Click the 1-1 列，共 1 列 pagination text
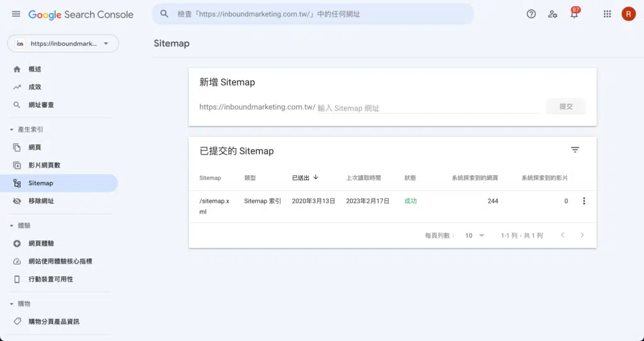 521,235
